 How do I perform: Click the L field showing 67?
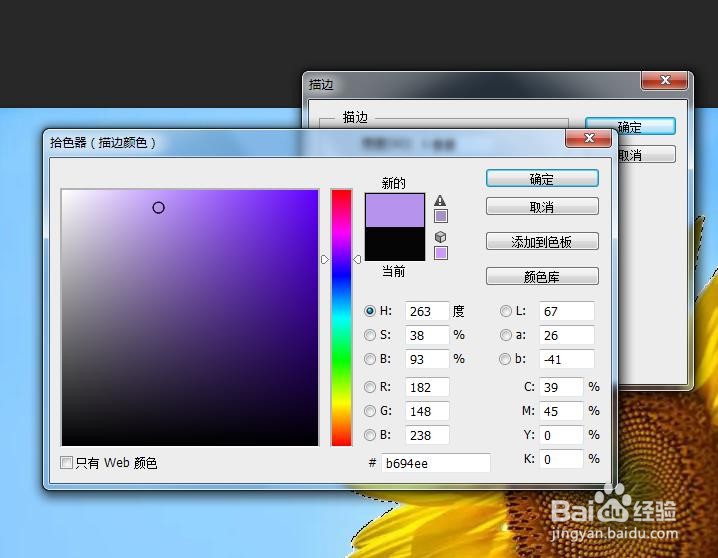click(566, 311)
